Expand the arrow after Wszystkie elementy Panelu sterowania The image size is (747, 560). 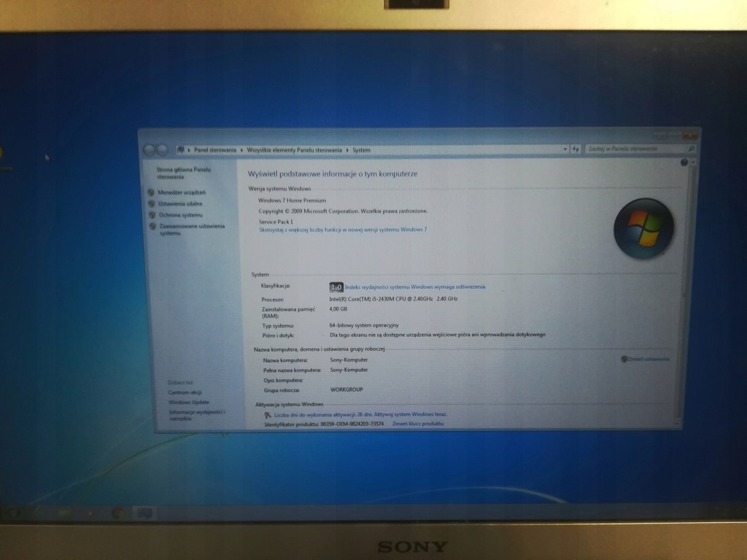click(x=347, y=150)
